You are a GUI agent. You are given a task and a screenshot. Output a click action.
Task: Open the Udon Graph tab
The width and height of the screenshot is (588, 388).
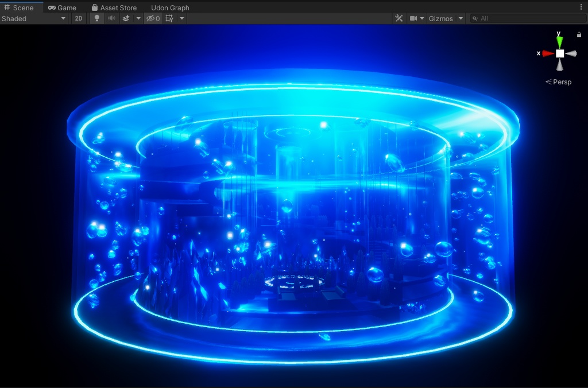(170, 7)
